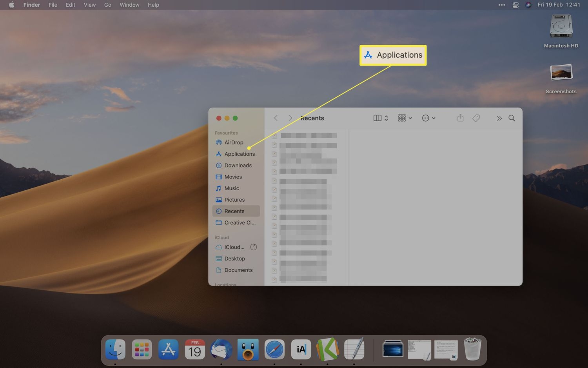Click the green full-screen window button
The height and width of the screenshot is (368, 588).
(x=235, y=118)
